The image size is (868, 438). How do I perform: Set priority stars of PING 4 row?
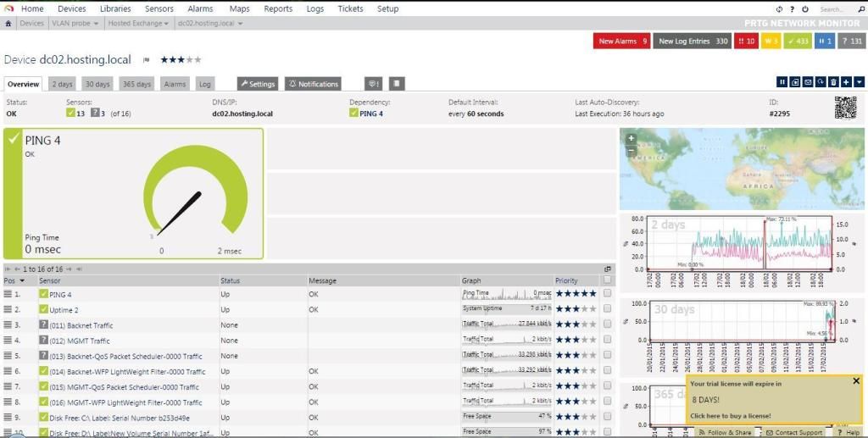(576, 294)
